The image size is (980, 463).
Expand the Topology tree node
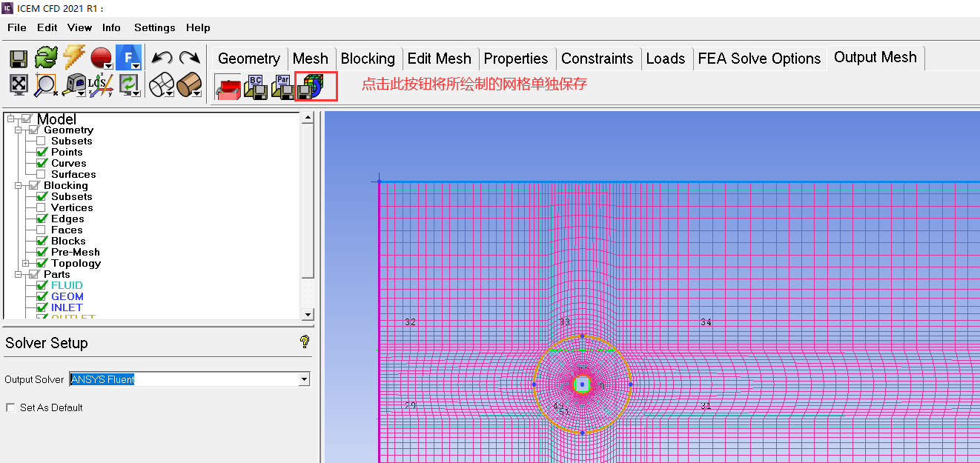(x=25, y=263)
